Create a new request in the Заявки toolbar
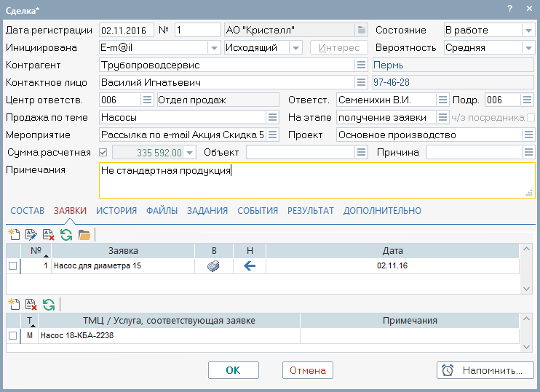Image resolution: width=540 pixels, height=392 pixels. tap(14, 235)
